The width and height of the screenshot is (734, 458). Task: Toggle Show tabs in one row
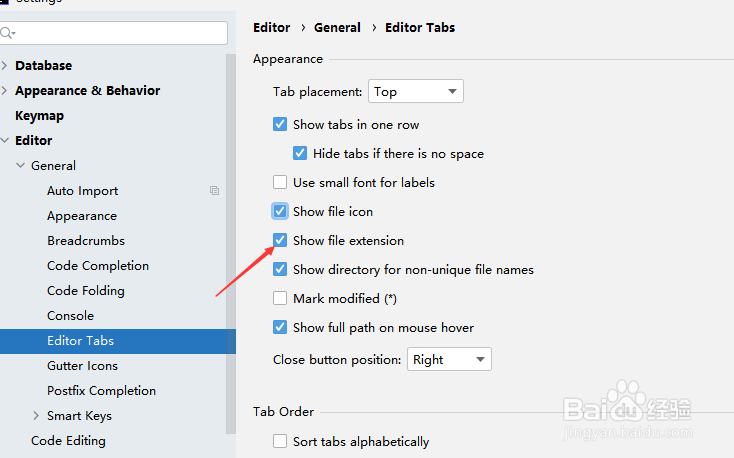(280, 125)
